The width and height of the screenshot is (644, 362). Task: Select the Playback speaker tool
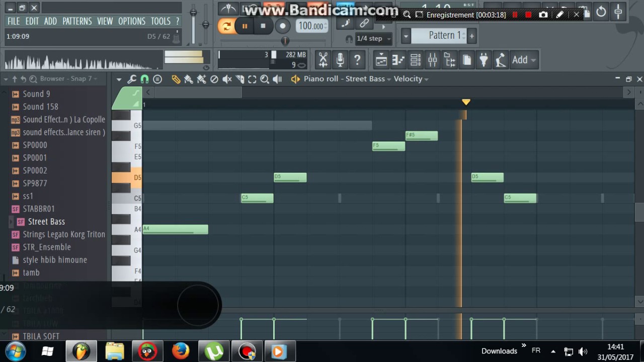point(277,79)
